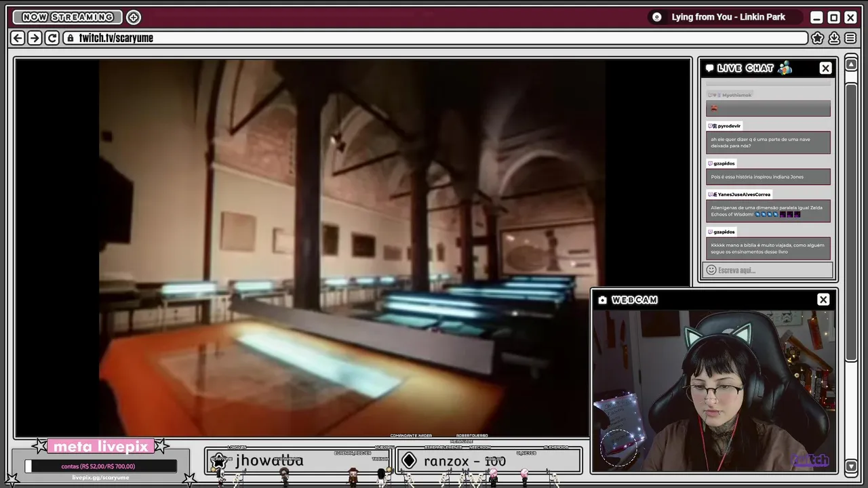Click the meta livepix title label
Viewport: 868px width, 488px height.
[x=100, y=447]
